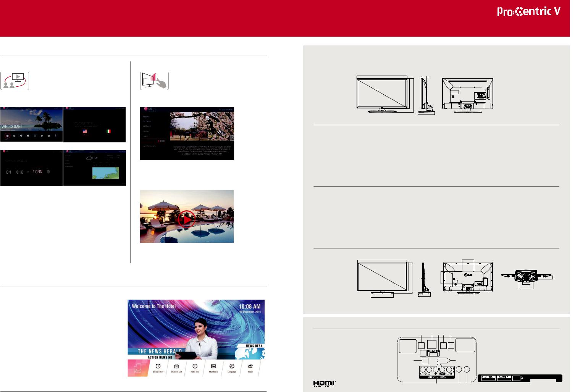Click the HDMI logo
575x392 pixels.
pos(324,383)
